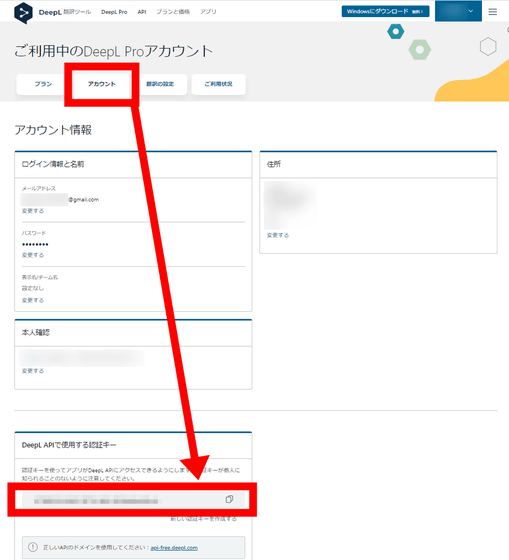Open the api-free.deepl.com link
The height and width of the screenshot is (560, 509).
click(x=174, y=548)
